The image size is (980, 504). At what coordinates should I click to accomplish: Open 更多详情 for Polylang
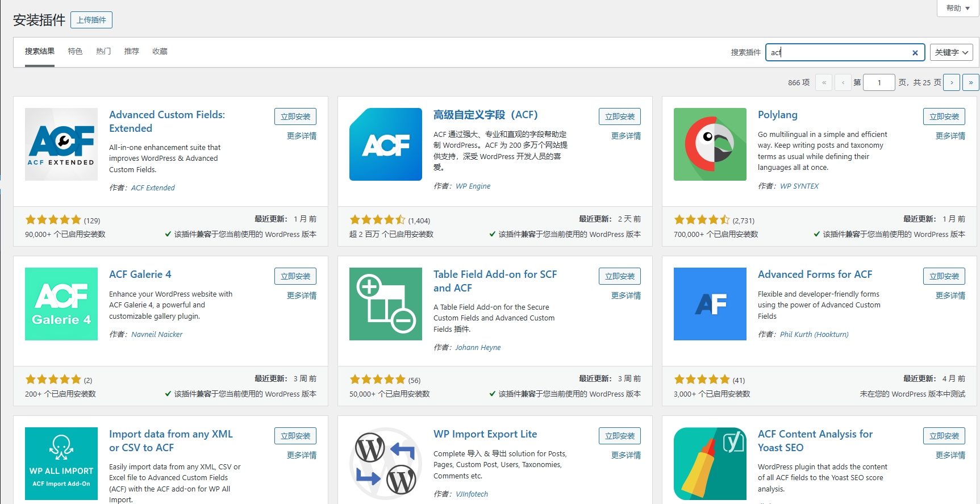coord(950,136)
